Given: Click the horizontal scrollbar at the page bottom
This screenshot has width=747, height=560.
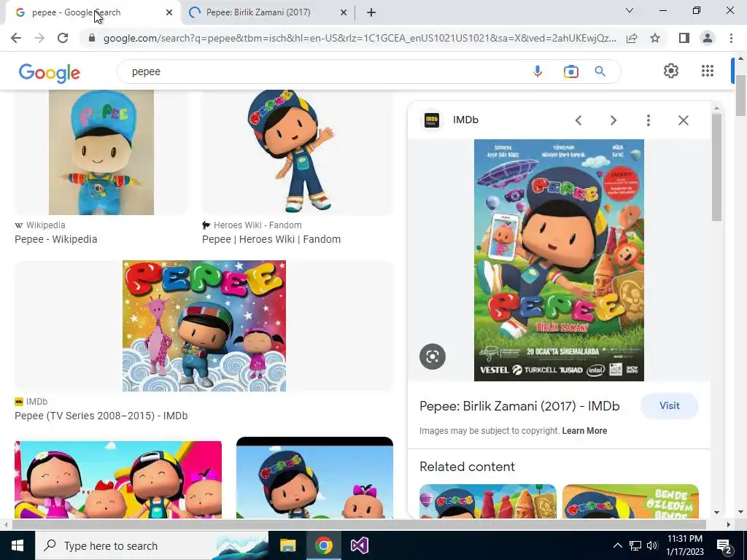Looking at the screenshot, I should [x=359, y=524].
